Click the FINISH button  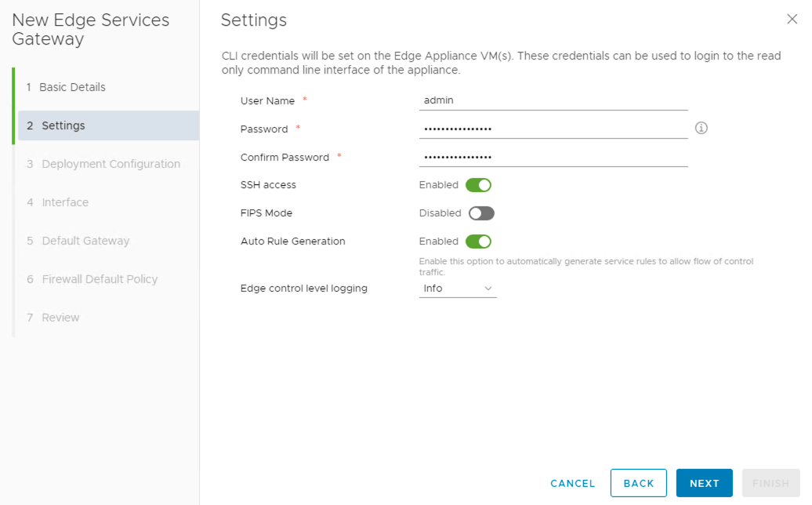point(770,483)
